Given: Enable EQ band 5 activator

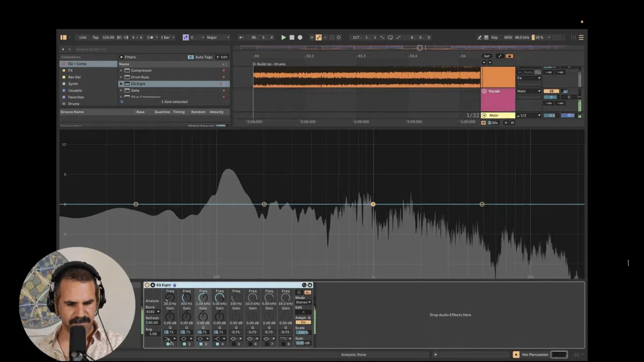Looking at the screenshot, I should [235, 344].
